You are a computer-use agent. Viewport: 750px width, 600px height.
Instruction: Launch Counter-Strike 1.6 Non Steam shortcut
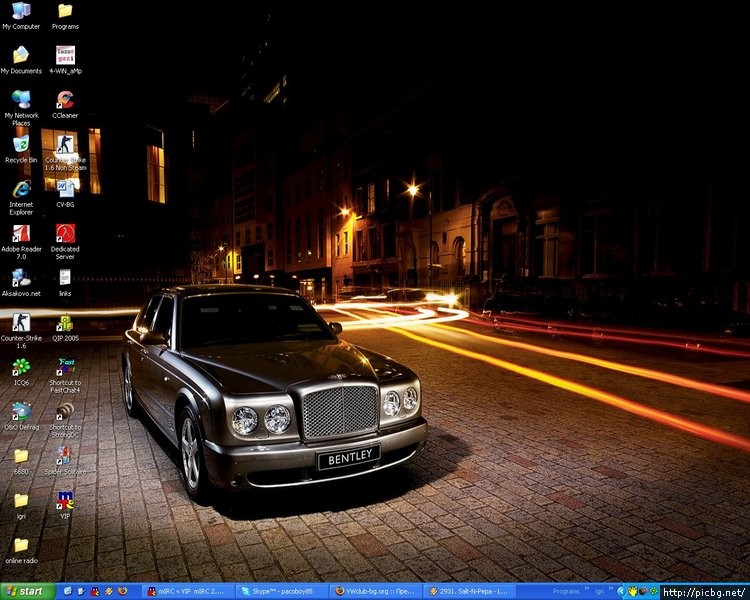pos(65,152)
